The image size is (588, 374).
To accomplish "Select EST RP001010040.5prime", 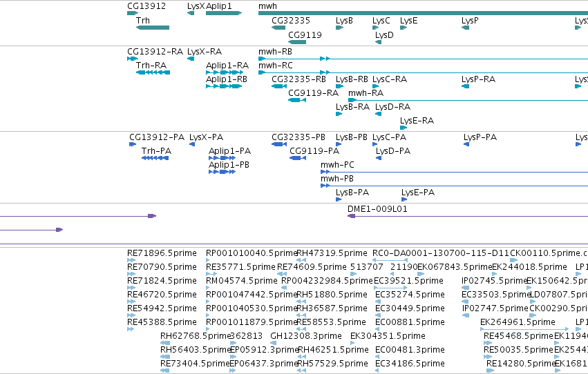I will tap(252, 253).
